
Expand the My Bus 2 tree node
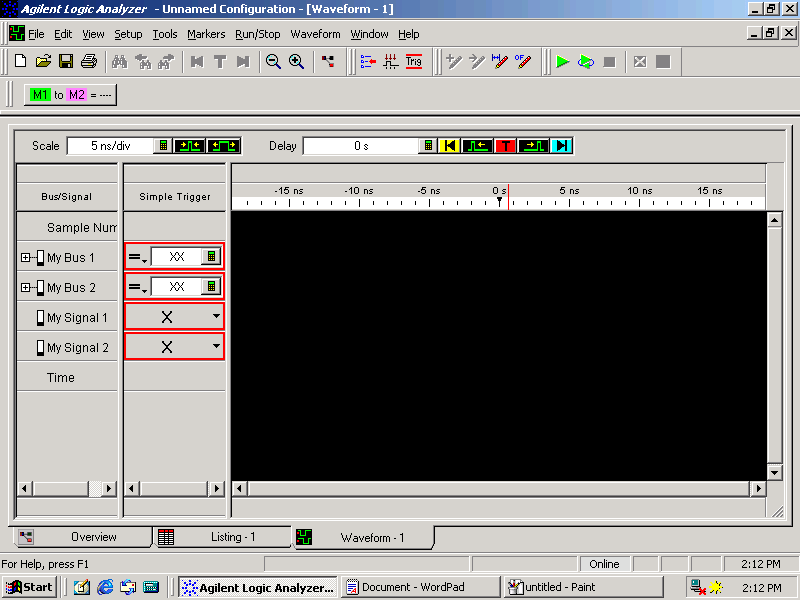point(25,288)
